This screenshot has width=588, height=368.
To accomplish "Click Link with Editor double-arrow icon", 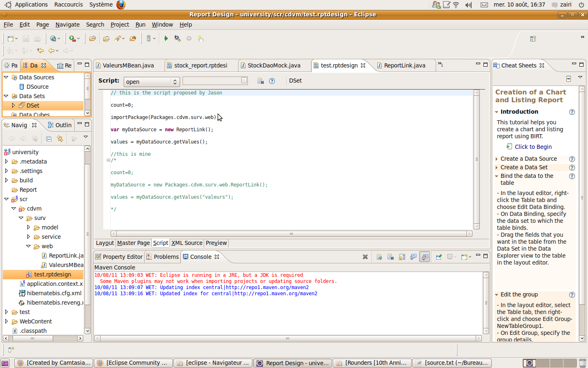I will (x=60, y=139).
